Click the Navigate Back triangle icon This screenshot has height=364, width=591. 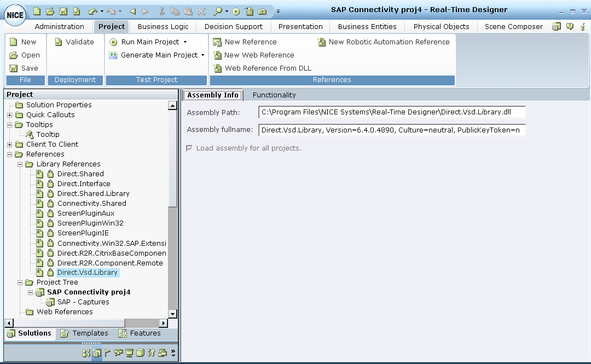[x=132, y=11]
